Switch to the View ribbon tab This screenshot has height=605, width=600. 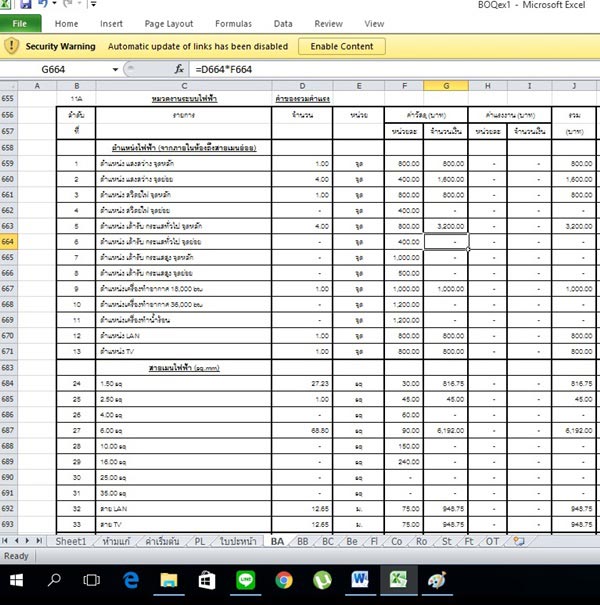[x=374, y=24]
